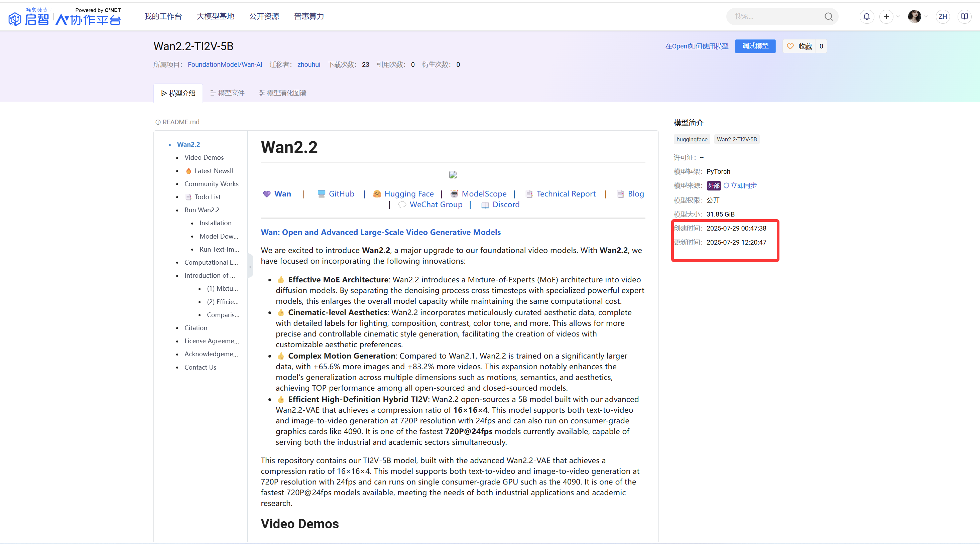Image resolution: width=980 pixels, height=544 pixels.
Task: Switch language with ZH button
Action: pos(943,16)
